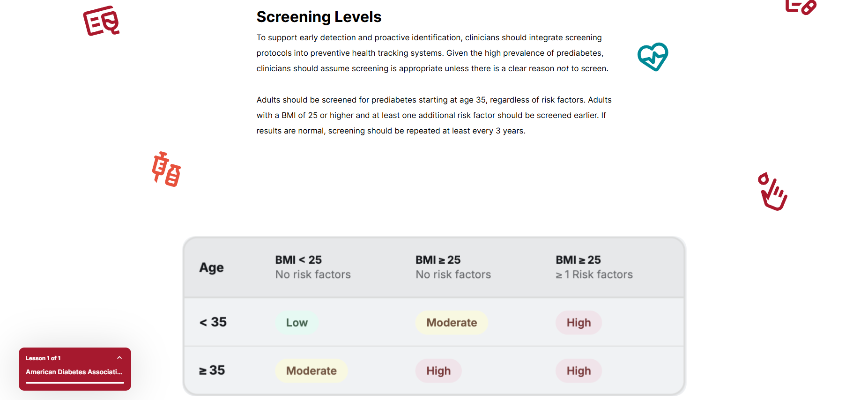The height and width of the screenshot is (400, 868).
Task: Click the lesson progress bar
Action: [75, 383]
